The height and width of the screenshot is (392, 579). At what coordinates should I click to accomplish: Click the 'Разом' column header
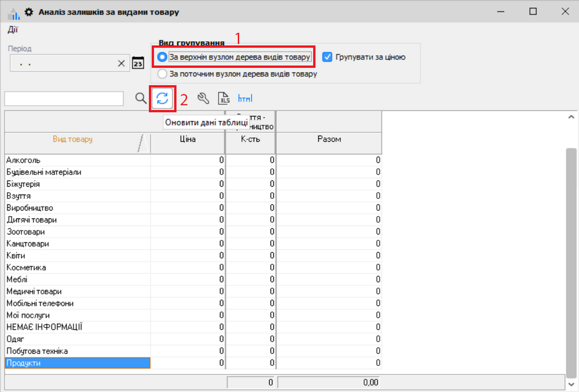click(328, 140)
